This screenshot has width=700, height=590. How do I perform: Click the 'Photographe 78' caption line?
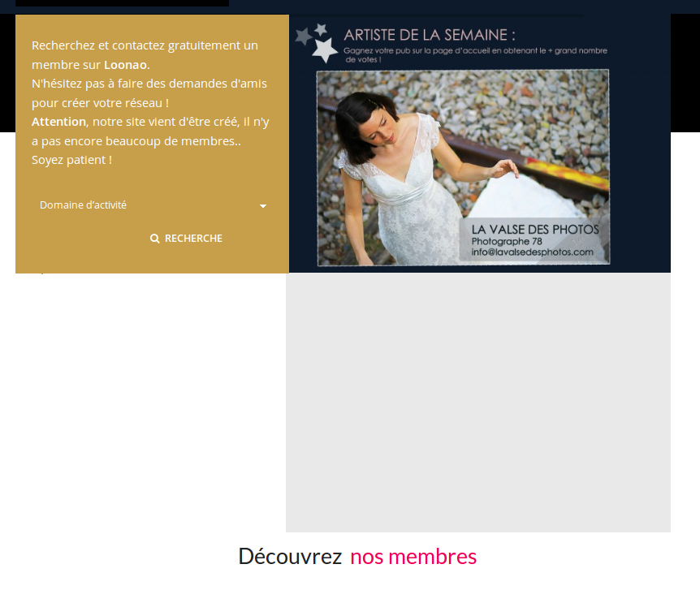point(507,242)
